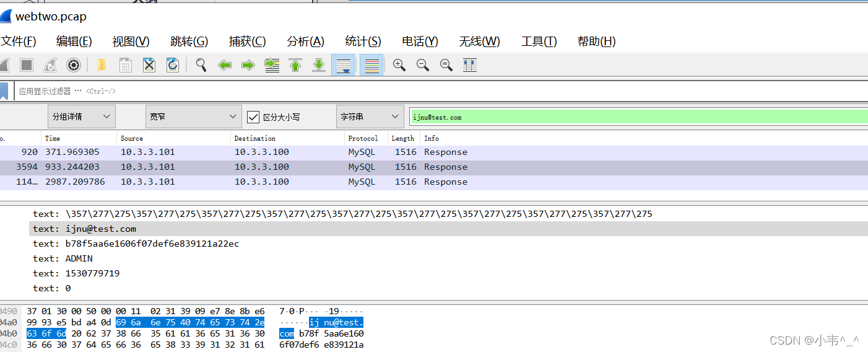Screen dimensions: 868x352
Task: Open the 电话(Y) menu
Action: (420, 42)
